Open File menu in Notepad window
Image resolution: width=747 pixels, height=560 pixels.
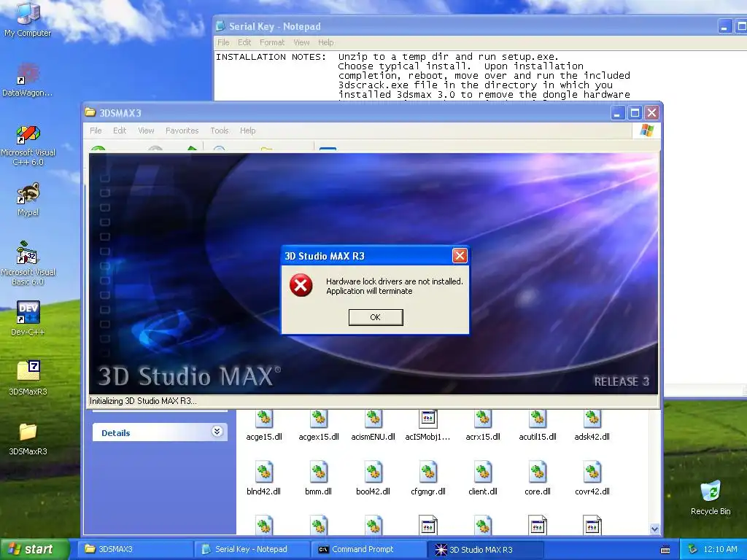pos(223,42)
